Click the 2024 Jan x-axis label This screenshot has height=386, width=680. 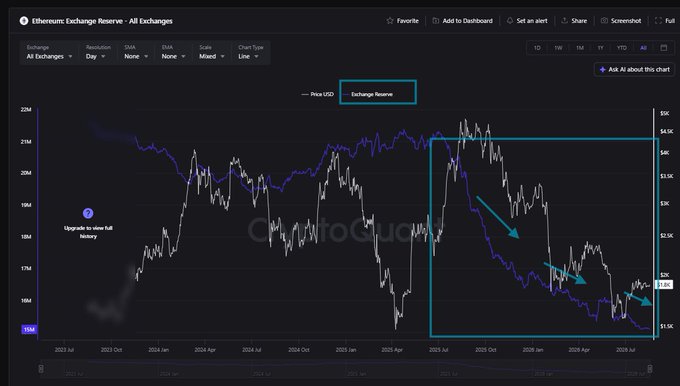coord(158,350)
